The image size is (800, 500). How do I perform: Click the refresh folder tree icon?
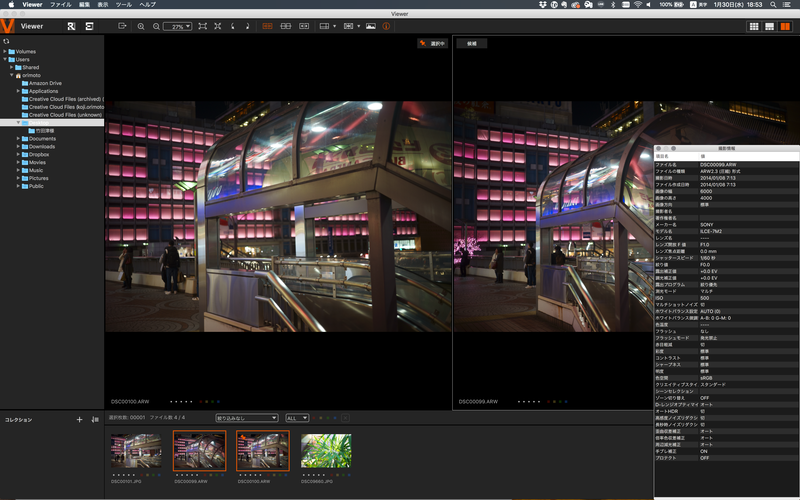(6, 41)
